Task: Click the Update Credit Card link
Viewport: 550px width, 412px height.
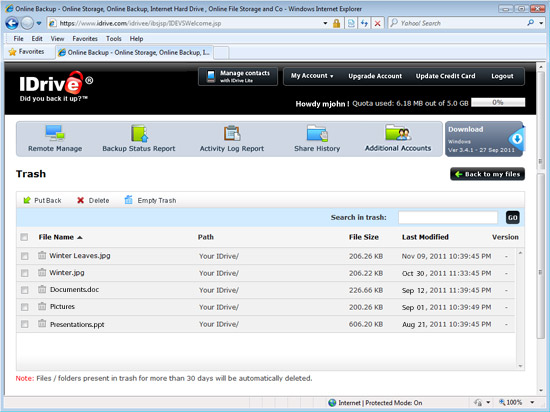Action: [x=445, y=76]
